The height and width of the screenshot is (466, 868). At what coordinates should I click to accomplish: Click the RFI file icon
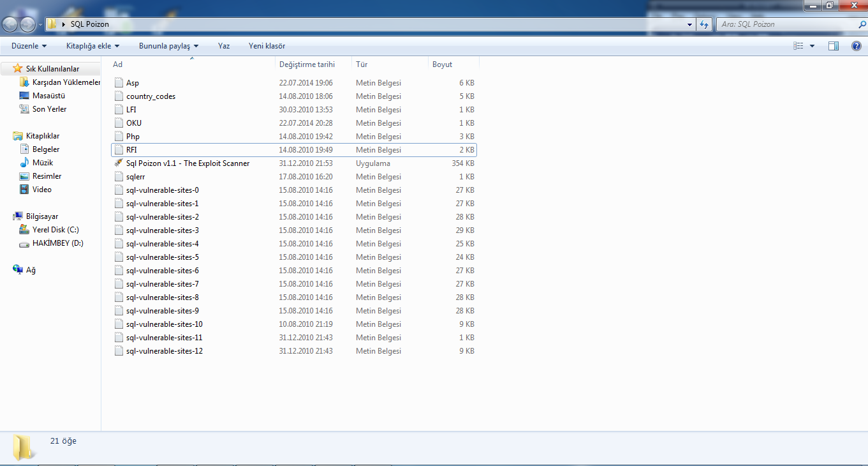[119, 150]
